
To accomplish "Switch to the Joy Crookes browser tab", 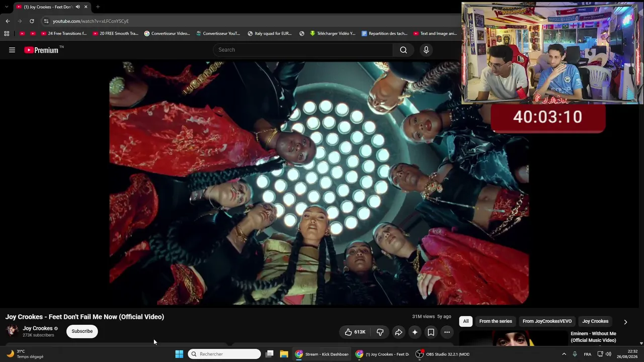I will tap(48, 7).
